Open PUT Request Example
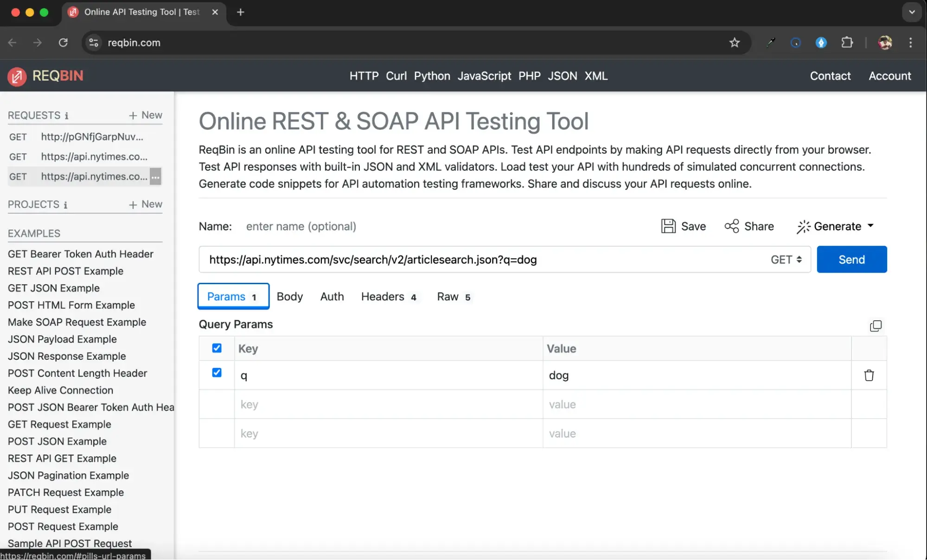Image resolution: width=927 pixels, height=560 pixels. pos(59,509)
